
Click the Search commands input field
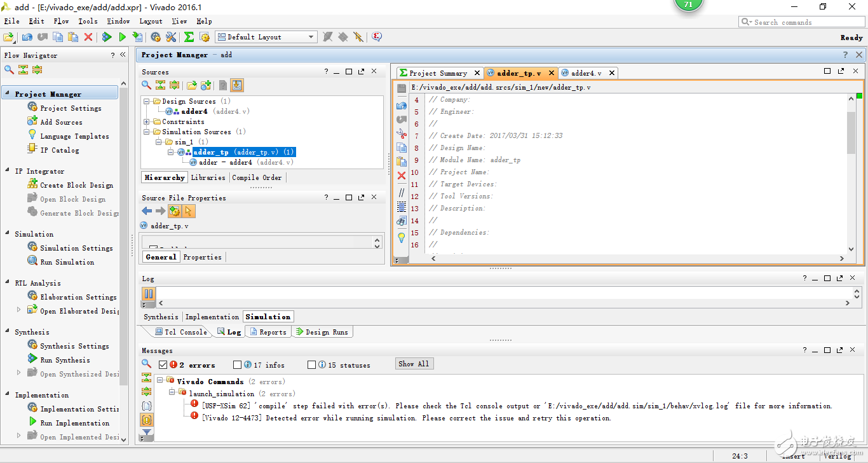tap(802, 22)
